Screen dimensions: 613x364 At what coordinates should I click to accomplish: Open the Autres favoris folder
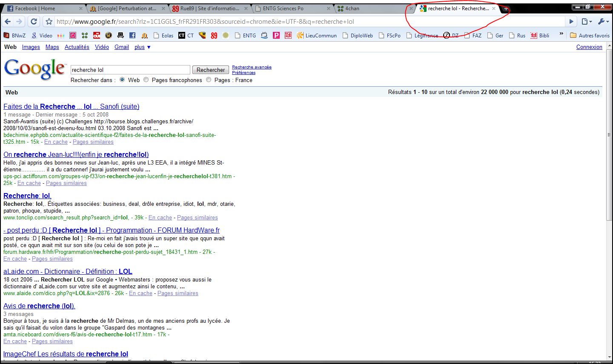pyautogui.click(x=590, y=35)
